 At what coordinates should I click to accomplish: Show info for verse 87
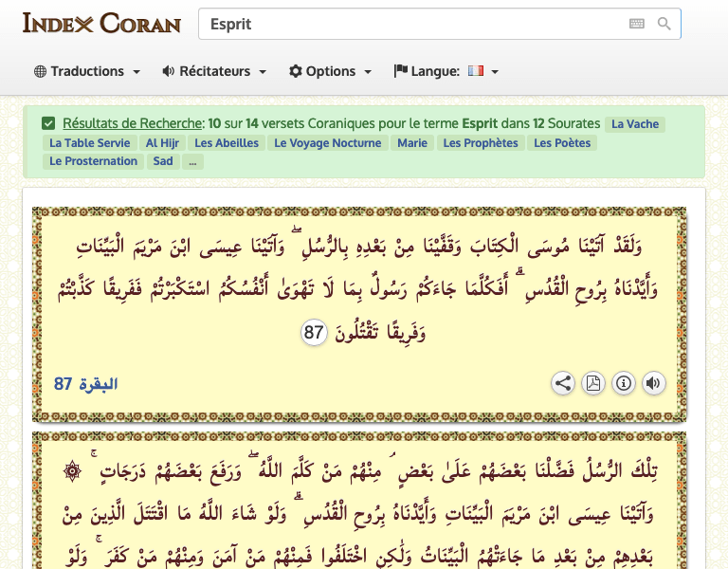(x=624, y=383)
